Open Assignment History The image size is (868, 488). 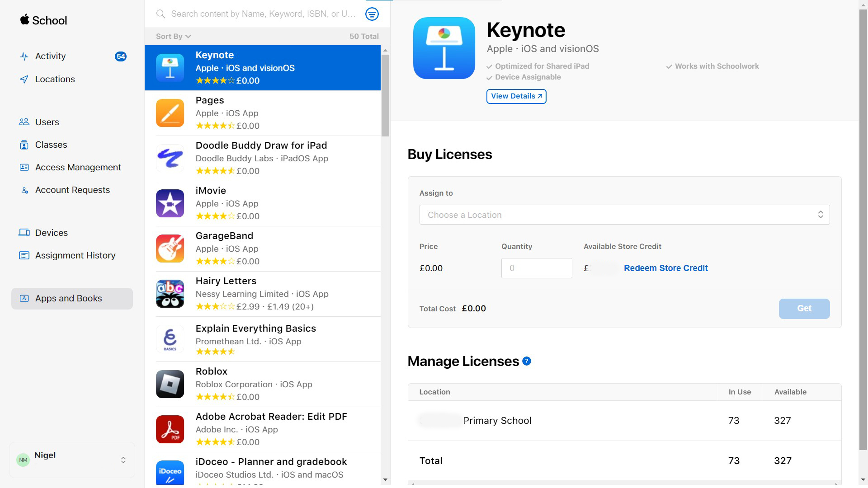pos(75,255)
